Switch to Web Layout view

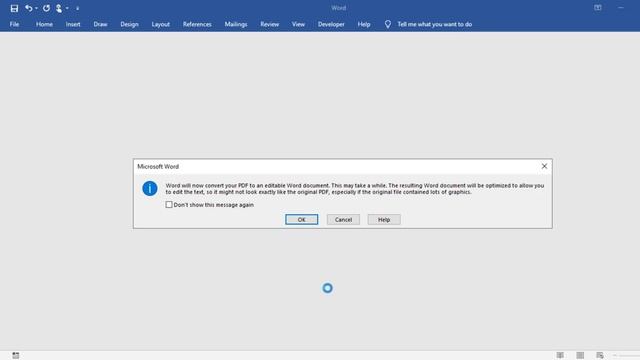[600, 356]
